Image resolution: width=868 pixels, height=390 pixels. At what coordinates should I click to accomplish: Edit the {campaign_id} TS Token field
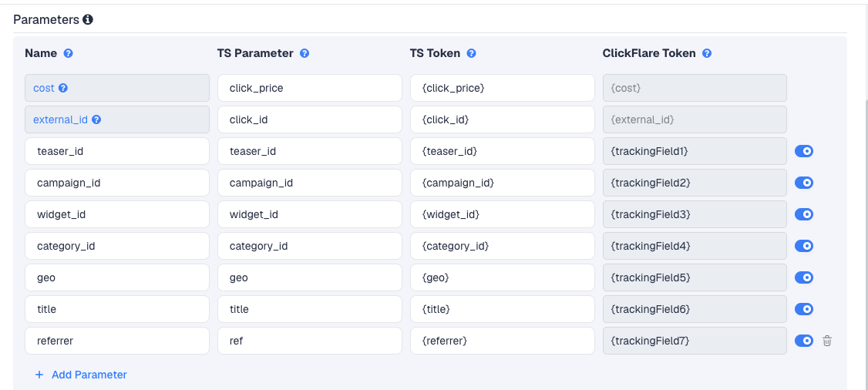tap(502, 183)
